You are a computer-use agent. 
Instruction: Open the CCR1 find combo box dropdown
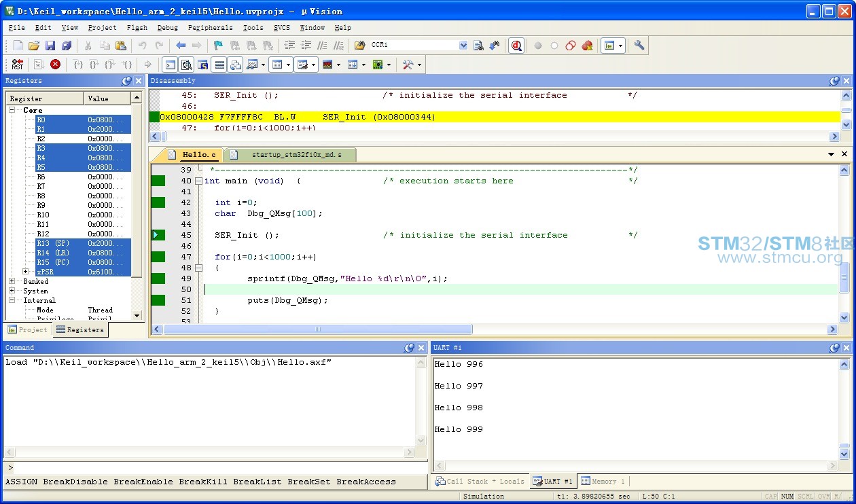[x=463, y=46]
